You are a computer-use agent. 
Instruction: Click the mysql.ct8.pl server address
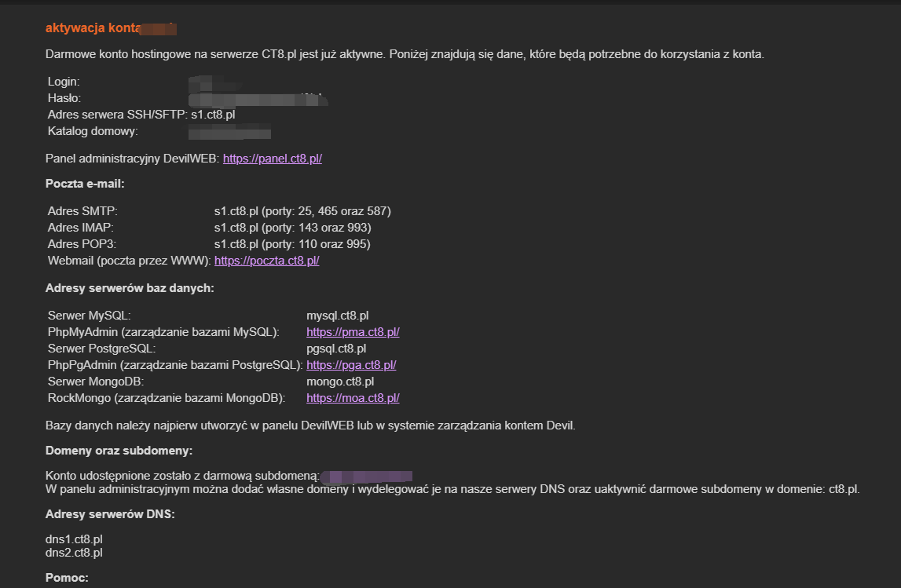(338, 316)
